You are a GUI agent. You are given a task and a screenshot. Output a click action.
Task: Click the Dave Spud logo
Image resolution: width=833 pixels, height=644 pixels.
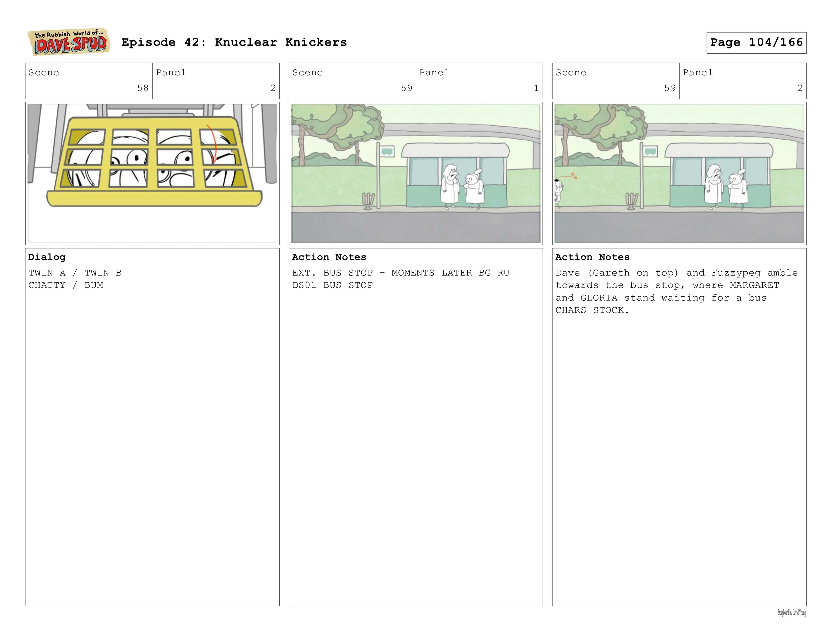click(x=69, y=42)
